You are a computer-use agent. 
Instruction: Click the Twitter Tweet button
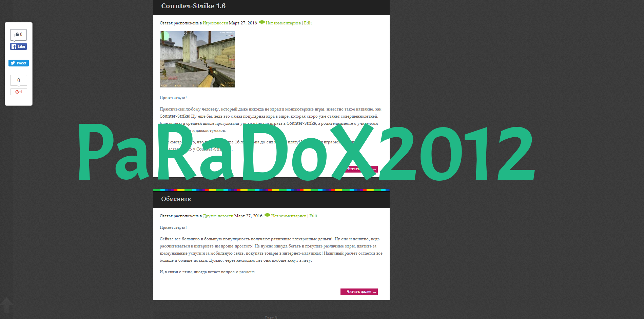click(x=19, y=63)
